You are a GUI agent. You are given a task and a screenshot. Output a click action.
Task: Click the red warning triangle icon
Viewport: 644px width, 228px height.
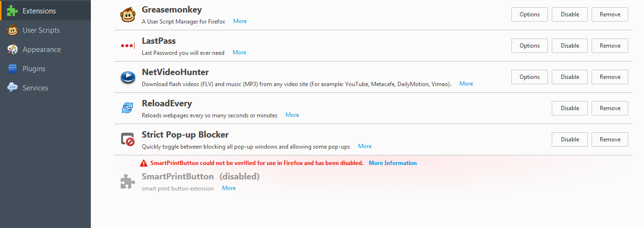tap(144, 163)
